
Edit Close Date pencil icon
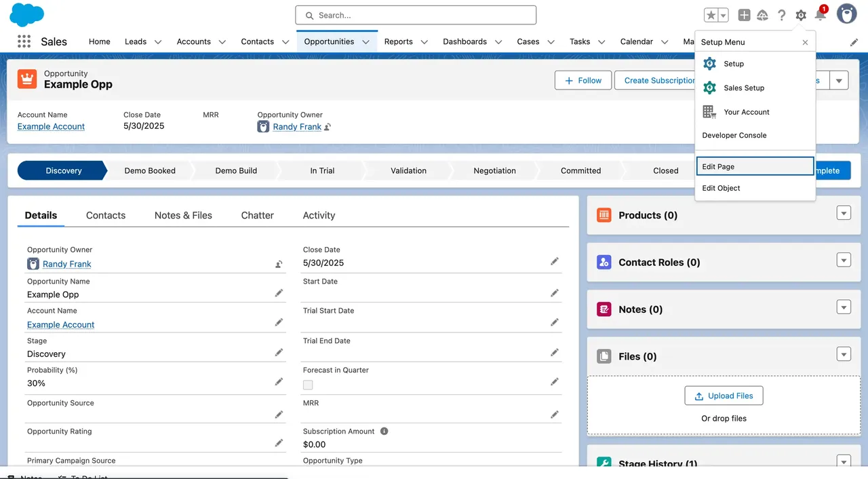[555, 261]
